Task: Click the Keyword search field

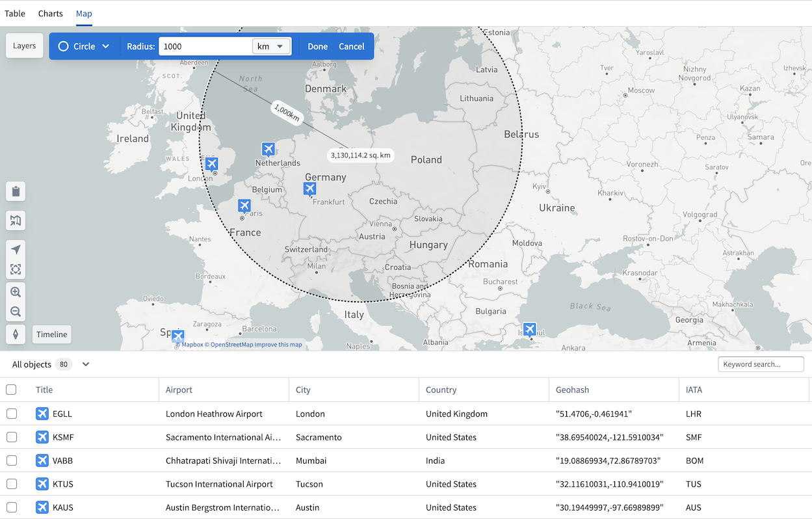Action: pyautogui.click(x=761, y=364)
